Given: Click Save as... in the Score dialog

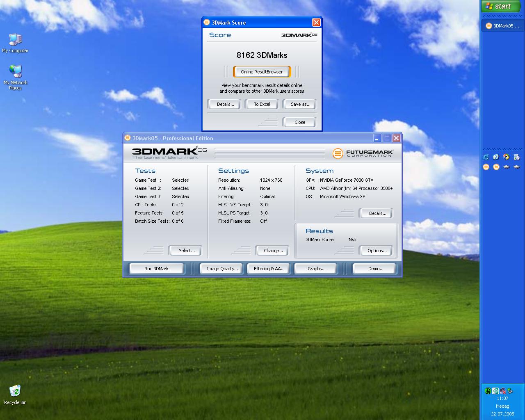Looking at the screenshot, I should (x=300, y=104).
